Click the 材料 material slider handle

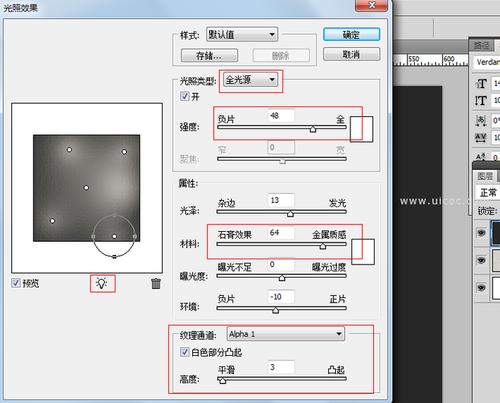click(323, 246)
